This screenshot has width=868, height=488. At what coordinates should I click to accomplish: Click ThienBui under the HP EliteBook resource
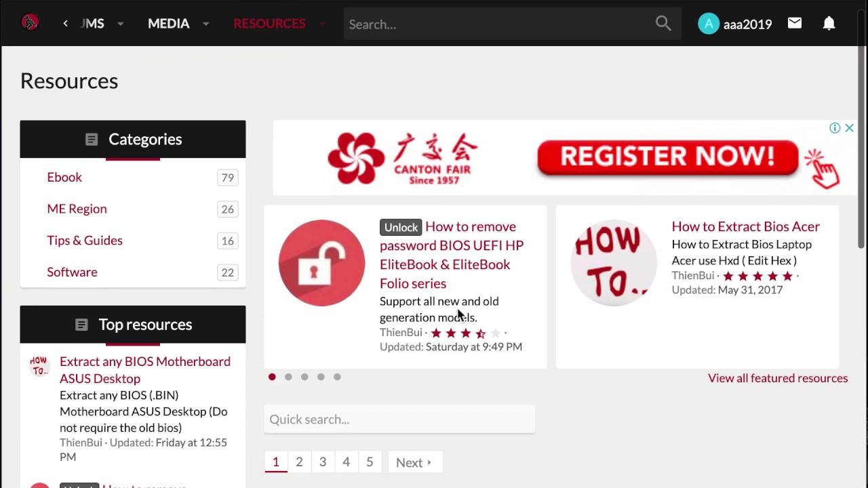(401, 332)
